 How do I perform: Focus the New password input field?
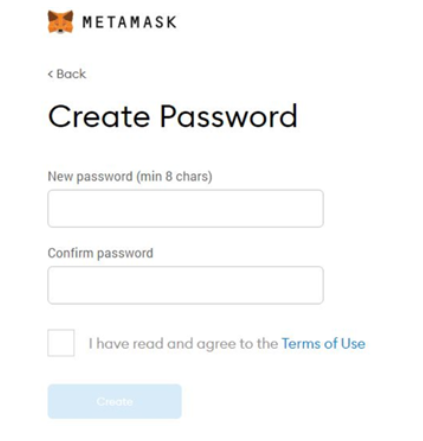tap(185, 209)
